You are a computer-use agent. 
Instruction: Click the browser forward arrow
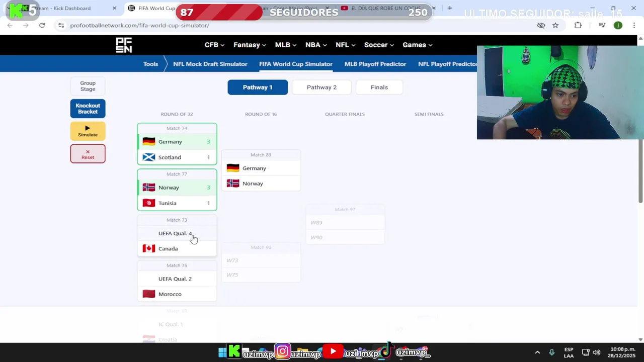(26, 25)
